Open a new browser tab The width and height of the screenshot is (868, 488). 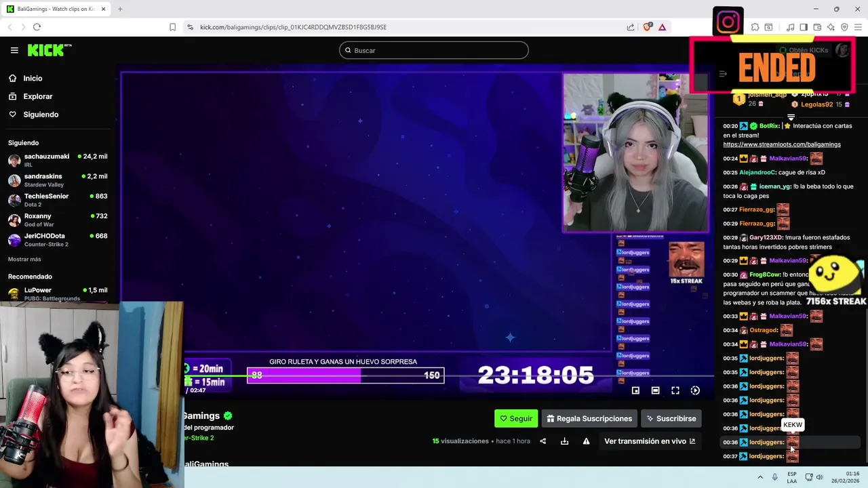click(120, 9)
